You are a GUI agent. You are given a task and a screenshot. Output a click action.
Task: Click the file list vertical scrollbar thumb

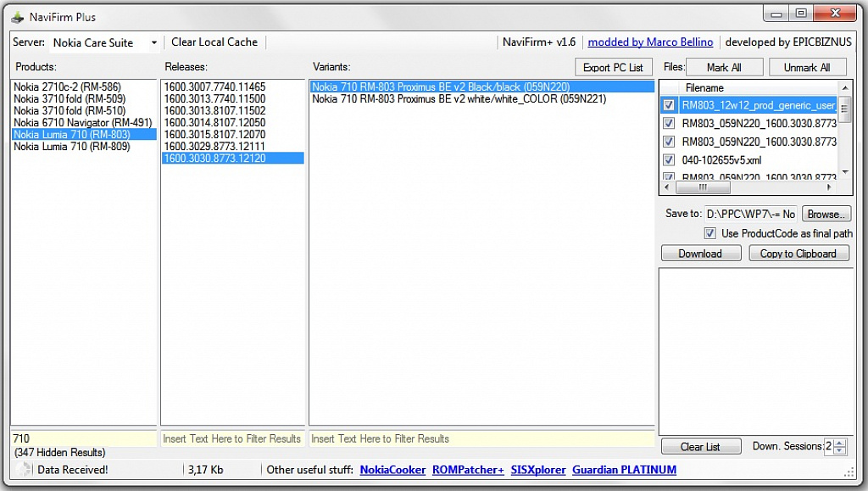845,109
